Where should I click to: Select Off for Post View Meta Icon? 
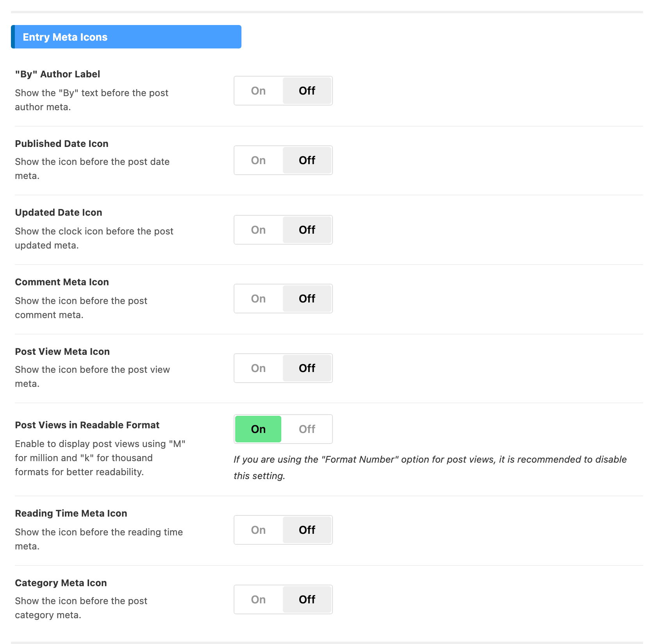[307, 368]
